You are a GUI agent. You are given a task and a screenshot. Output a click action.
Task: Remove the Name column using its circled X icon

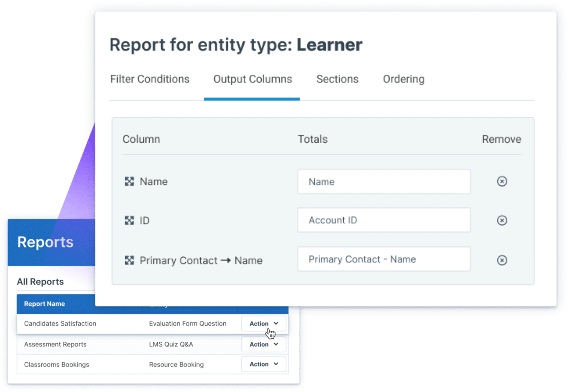tap(502, 181)
